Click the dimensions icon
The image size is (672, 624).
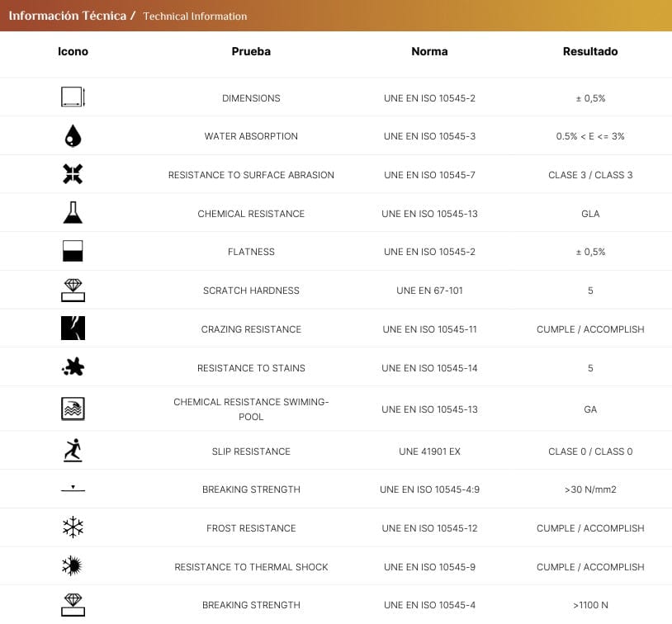pos(73,97)
